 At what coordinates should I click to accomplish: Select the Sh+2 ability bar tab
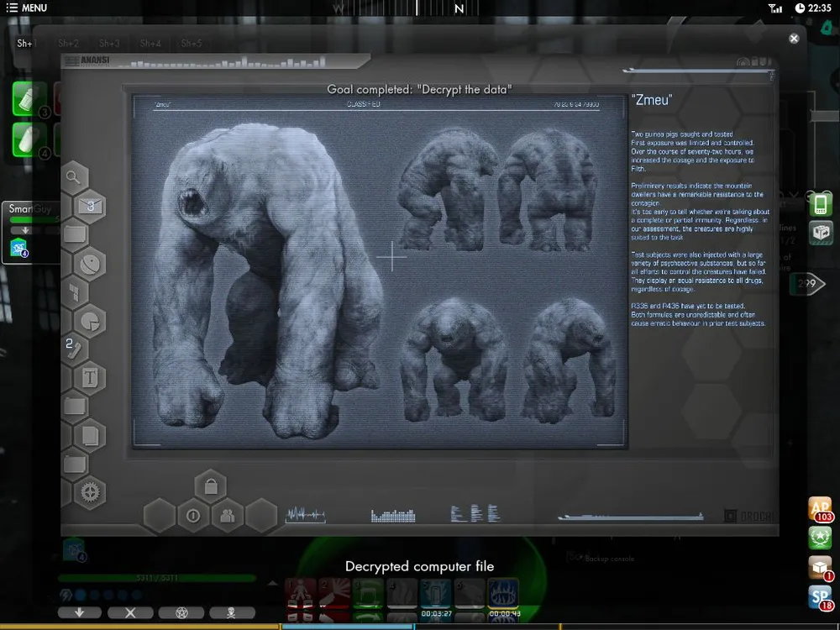tap(68, 43)
